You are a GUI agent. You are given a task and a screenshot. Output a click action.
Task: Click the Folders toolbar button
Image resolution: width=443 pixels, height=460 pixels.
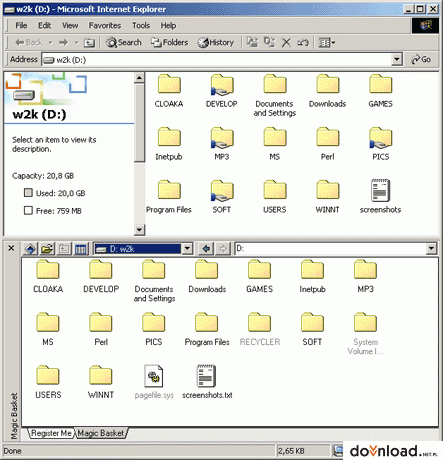tap(169, 43)
